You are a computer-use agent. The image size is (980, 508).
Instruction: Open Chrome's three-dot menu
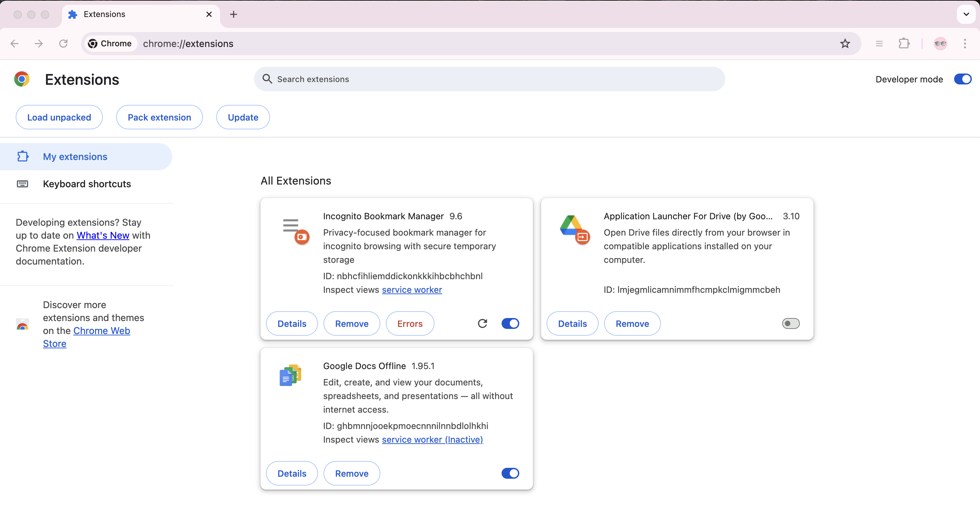point(965,43)
